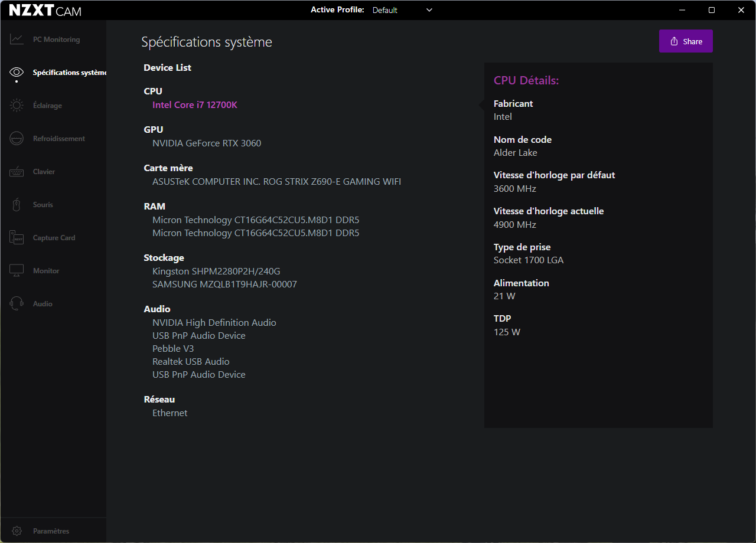Select Intel Core i7 12700K device
756x543 pixels.
[195, 104]
